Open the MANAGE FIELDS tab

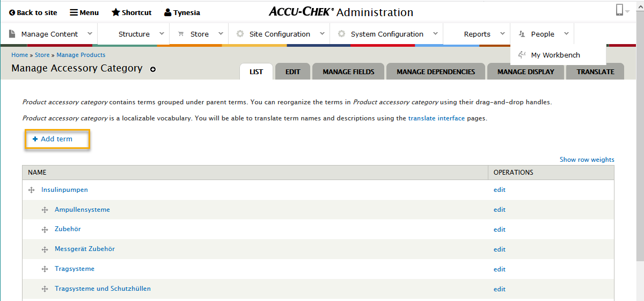(349, 71)
